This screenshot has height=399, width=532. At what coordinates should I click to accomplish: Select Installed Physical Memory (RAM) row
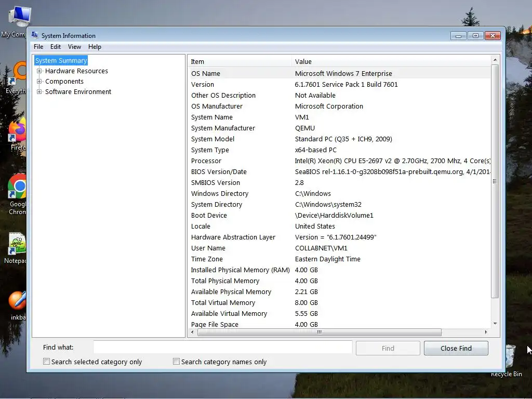[339, 270]
